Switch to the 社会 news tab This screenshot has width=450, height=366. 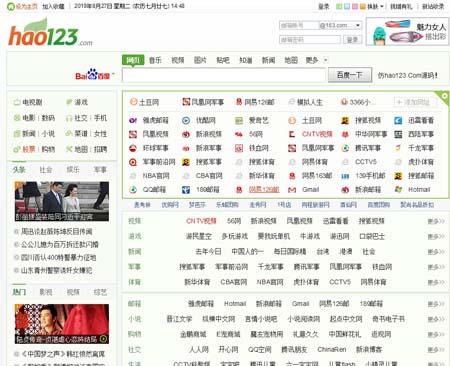coord(46,170)
